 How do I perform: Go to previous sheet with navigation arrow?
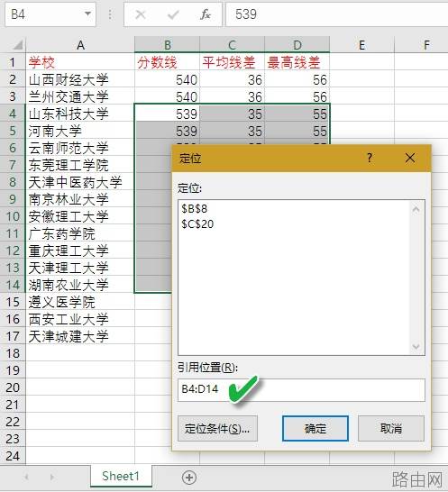tap(26, 478)
